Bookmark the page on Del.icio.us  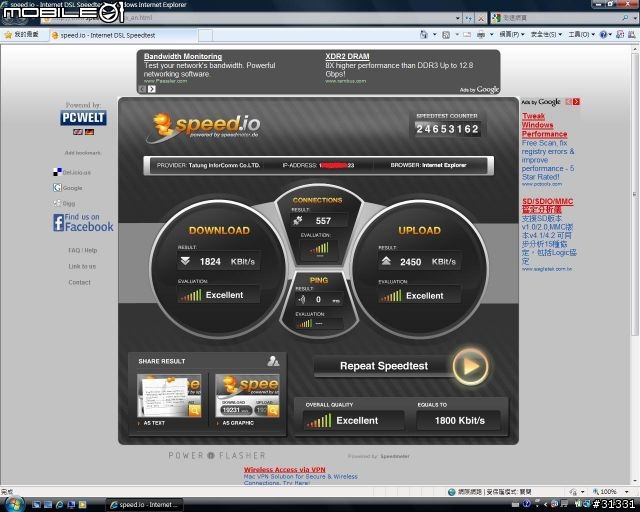[72, 172]
